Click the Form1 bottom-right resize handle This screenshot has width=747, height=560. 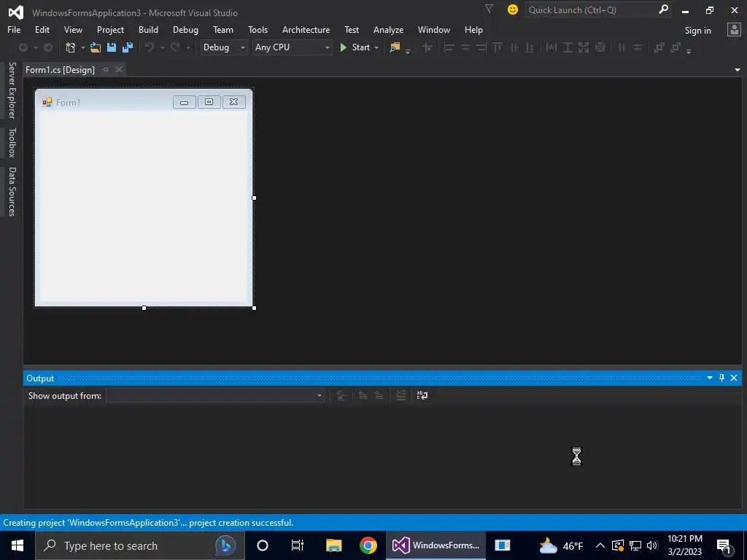pos(254,308)
